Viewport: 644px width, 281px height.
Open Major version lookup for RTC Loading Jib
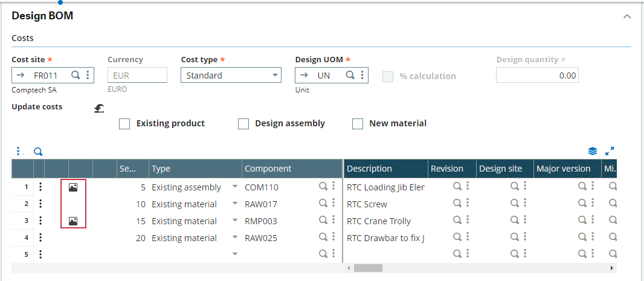582,187
